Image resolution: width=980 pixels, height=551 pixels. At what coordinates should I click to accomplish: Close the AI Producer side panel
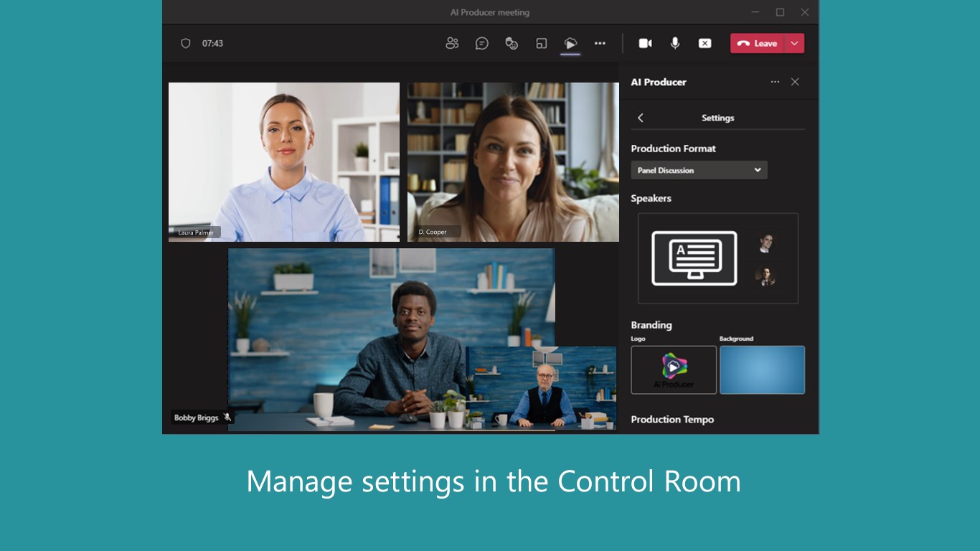point(795,82)
